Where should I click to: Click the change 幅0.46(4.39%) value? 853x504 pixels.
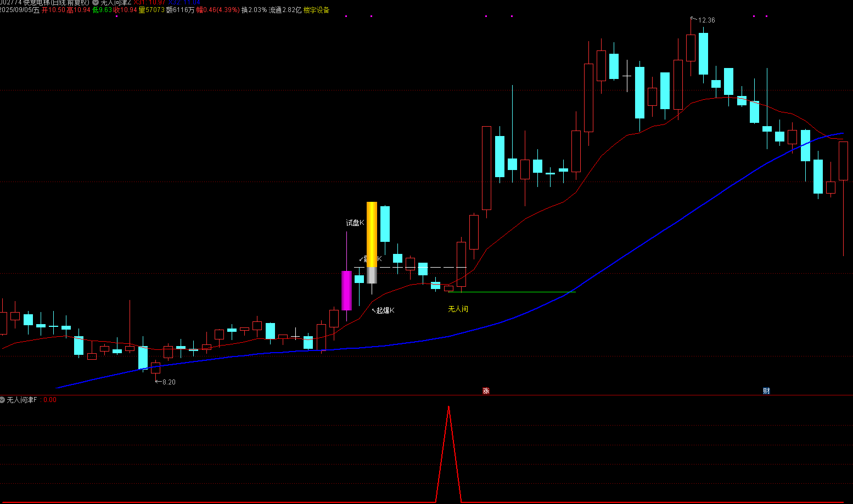[218, 10]
